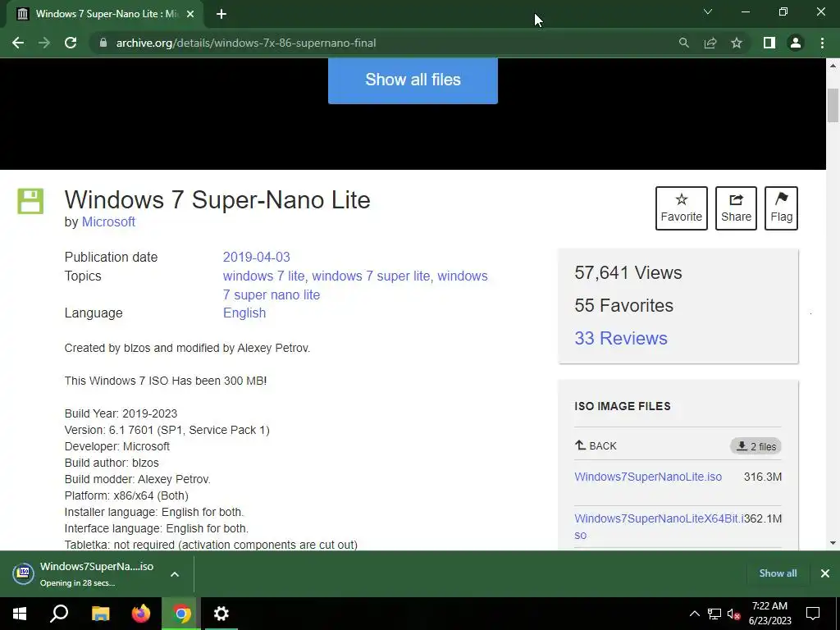Click the page vertical scrollbar thumb
The height and width of the screenshot is (630, 840).
coord(833,106)
